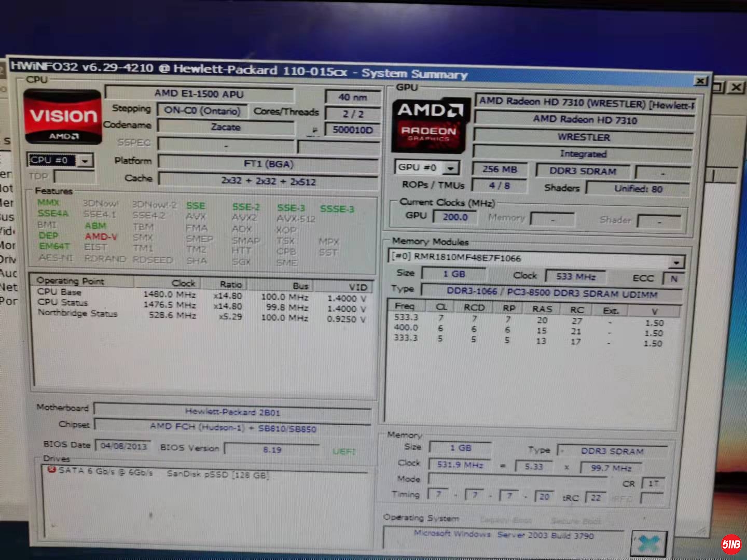The width and height of the screenshot is (747, 560).
Task: Click the AMD Vision CPU logo
Action: (63, 117)
